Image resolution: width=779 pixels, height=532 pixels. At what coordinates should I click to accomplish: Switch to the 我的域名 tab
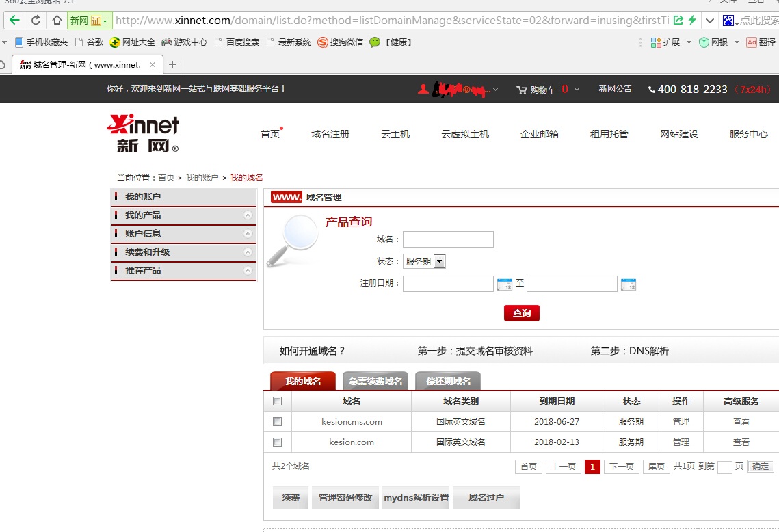pyautogui.click(x=303, y=381)
